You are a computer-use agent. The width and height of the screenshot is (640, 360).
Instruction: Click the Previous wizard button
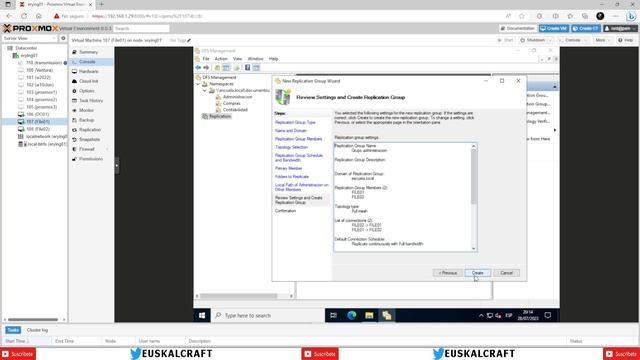click(448, 273)
